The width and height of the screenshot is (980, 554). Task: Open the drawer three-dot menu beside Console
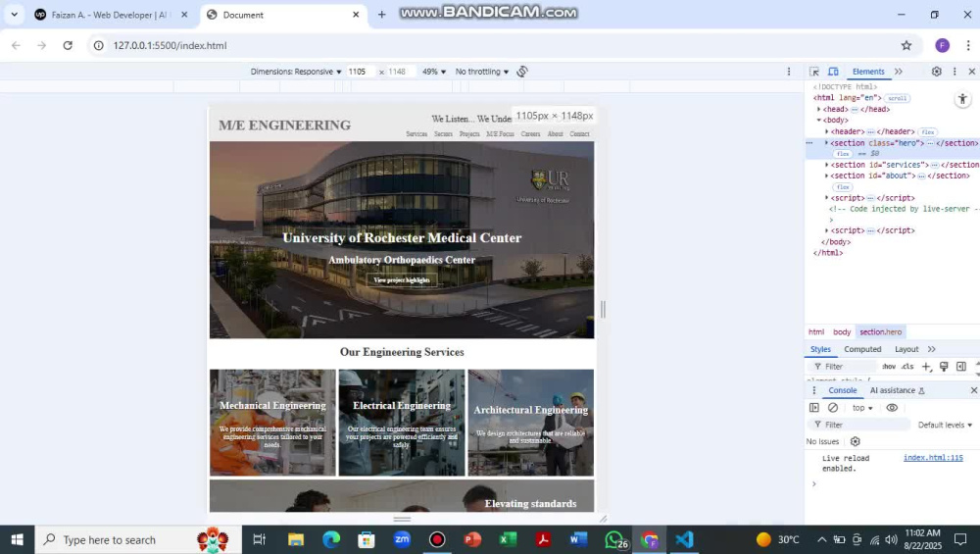coord(813,390)
